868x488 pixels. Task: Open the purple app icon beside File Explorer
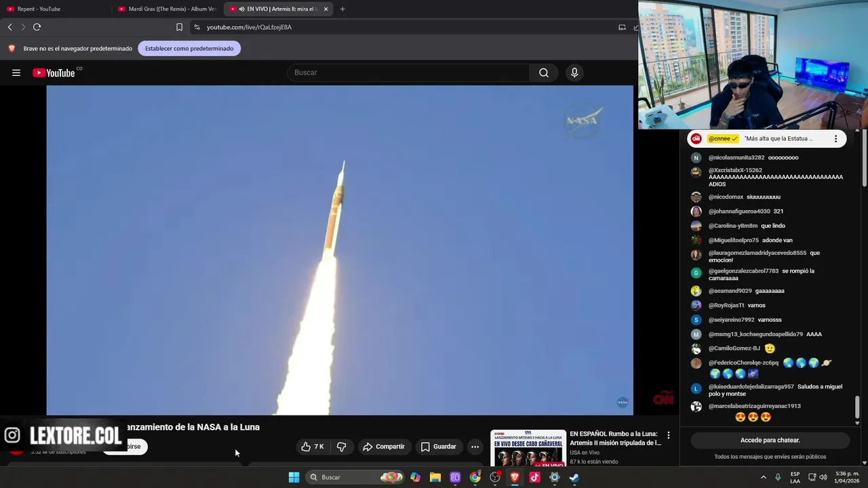[455, 477]
